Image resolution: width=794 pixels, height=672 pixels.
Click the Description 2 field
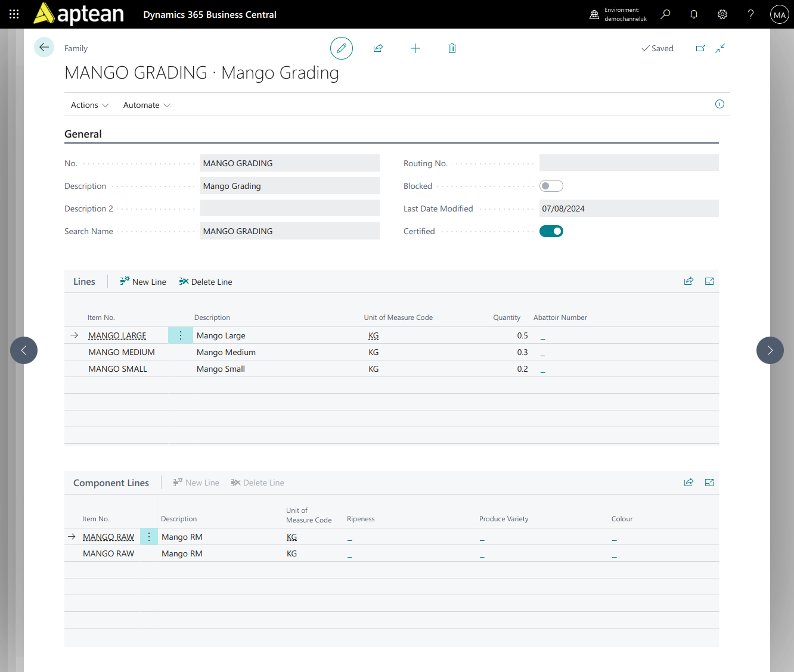(x=290, y=209)
